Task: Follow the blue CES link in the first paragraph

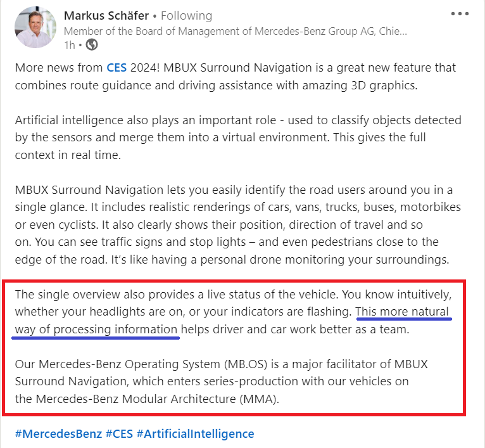Action: 117,68
